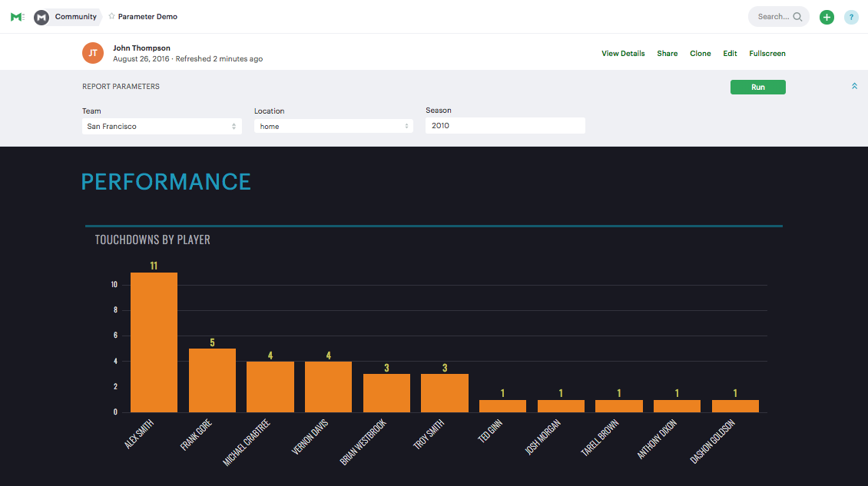Click the TED GINN axis label

click(490, 431)
